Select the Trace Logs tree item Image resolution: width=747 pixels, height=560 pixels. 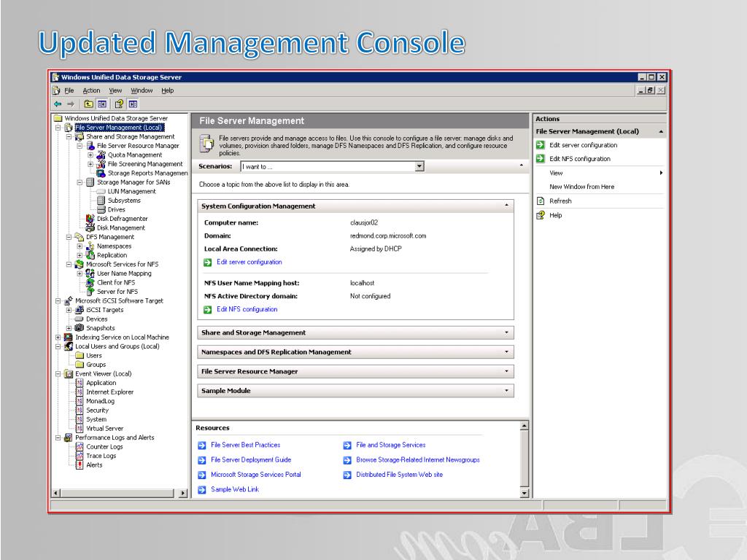[101, 456]
